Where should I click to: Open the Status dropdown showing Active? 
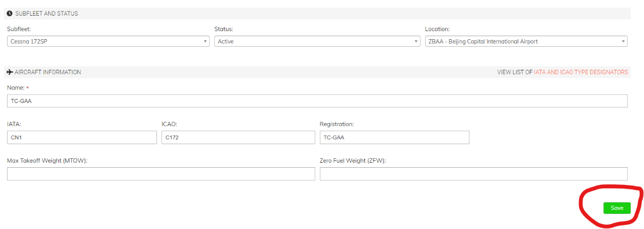click(x=317, y=42)
